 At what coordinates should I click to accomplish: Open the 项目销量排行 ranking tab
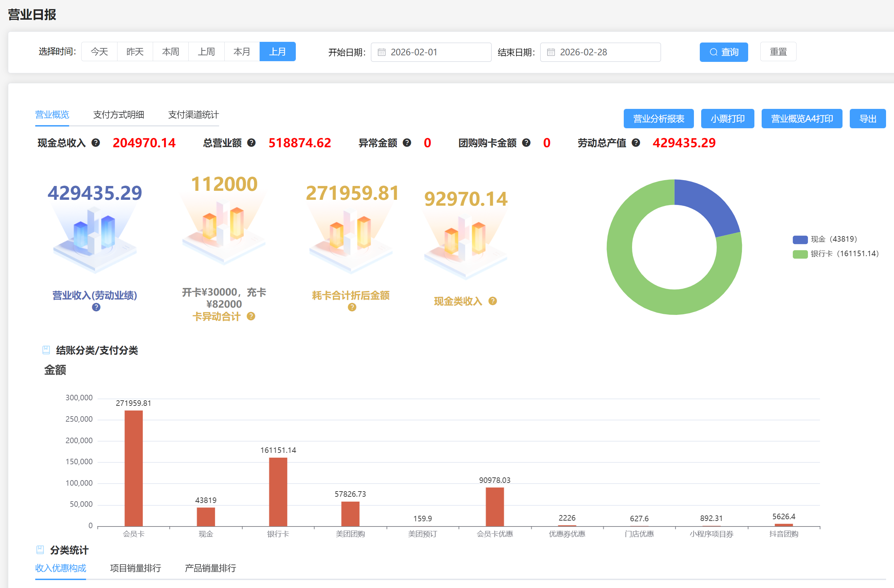point(135,568)
